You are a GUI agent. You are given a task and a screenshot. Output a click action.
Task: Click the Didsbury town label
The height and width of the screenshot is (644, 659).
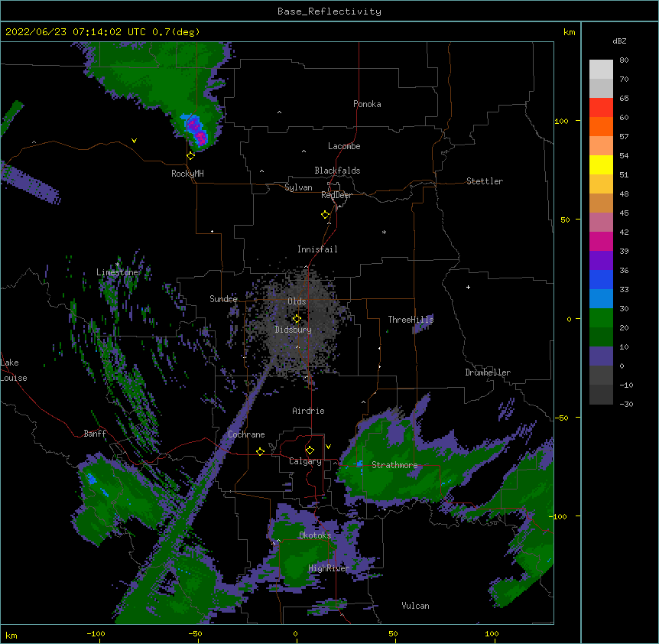click(294, 330)
